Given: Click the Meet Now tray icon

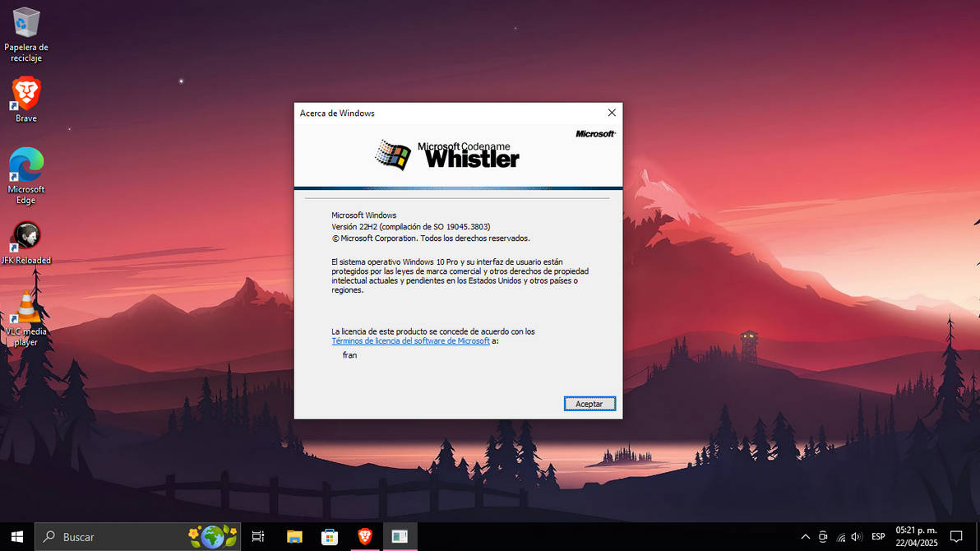Looking at the screenshot, I should click(x=823, y=537).
